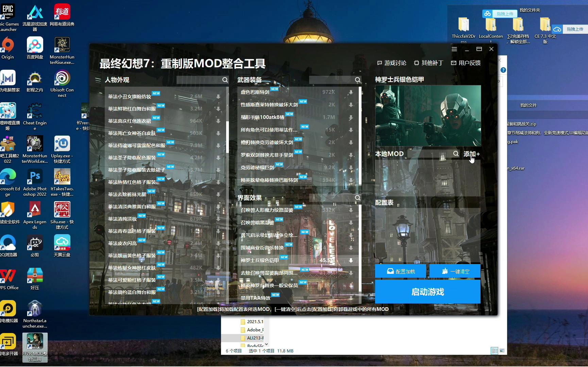Switch Explorer window to large icons view
This screenshot has height=367, width=588.
click(x=502, y=351)
